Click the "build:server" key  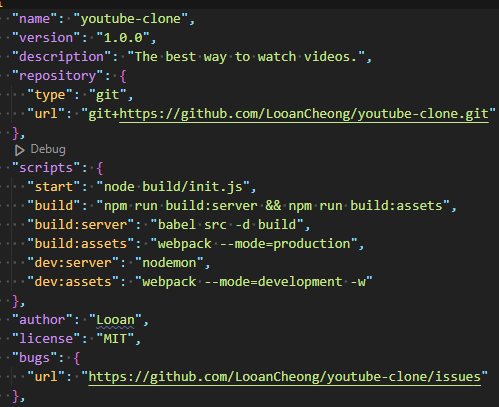[81, 225]
